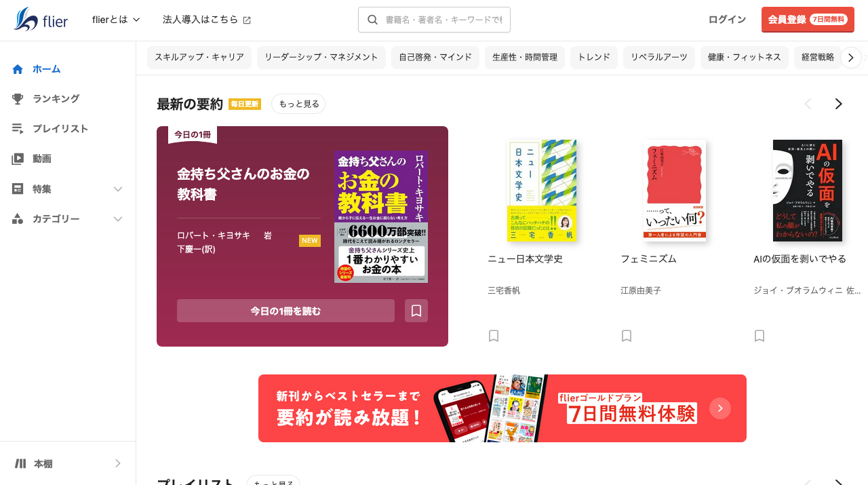Click the search magnifier icon
The image size is (868, 485).
[372, 20]
